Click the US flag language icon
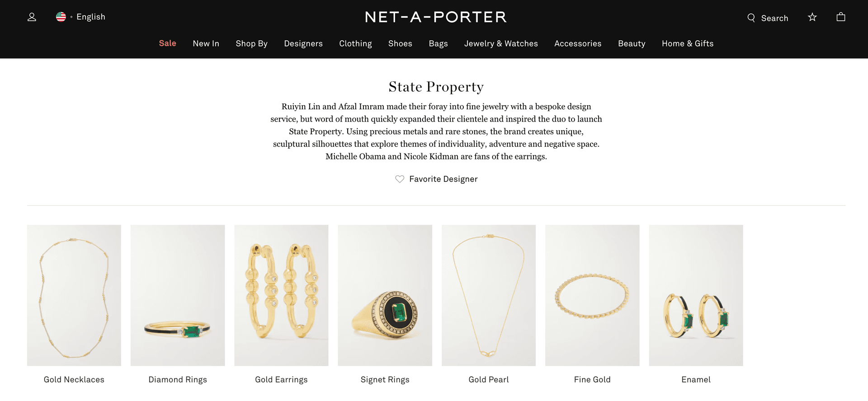The height and width of the screenshot is (401, 868). [x=61, y=17]
